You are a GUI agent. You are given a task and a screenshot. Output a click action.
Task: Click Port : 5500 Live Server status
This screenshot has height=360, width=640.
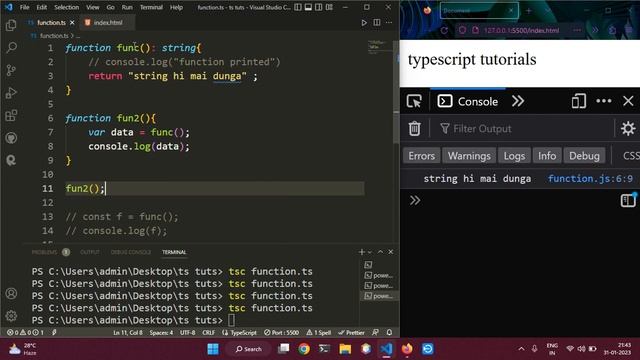[282, 333]
